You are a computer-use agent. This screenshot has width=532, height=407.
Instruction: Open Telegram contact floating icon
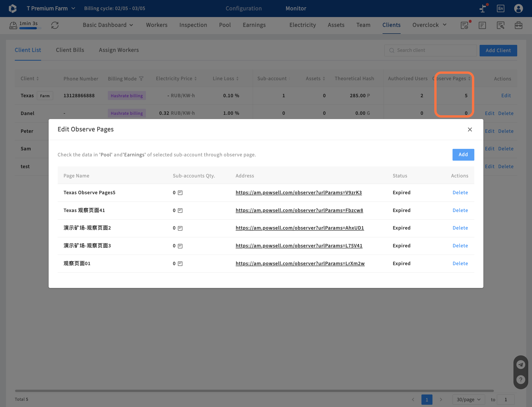tap(521, 364)
